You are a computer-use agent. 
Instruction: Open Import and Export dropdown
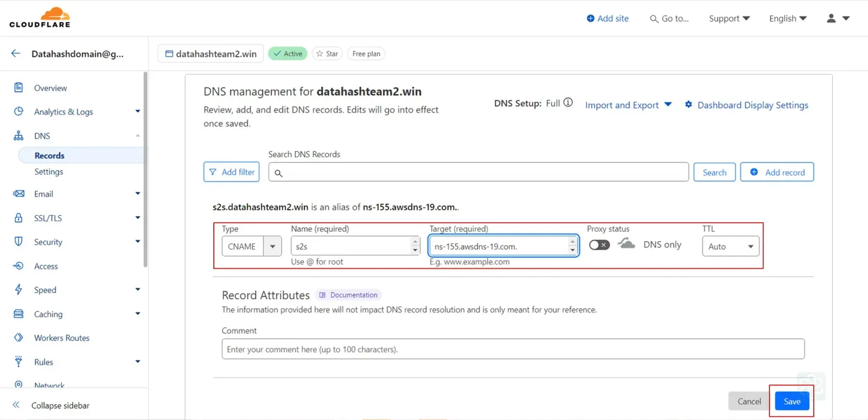[x=628, y=105]
